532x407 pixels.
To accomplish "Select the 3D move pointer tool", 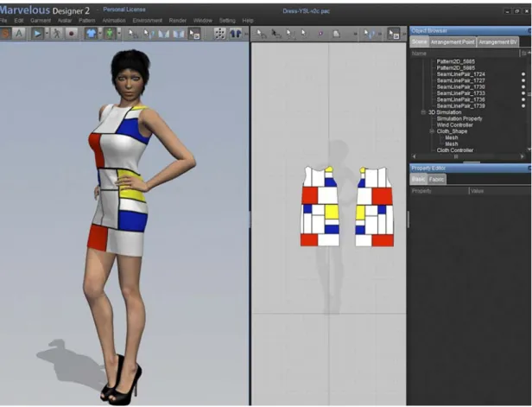I will [133, 34].
